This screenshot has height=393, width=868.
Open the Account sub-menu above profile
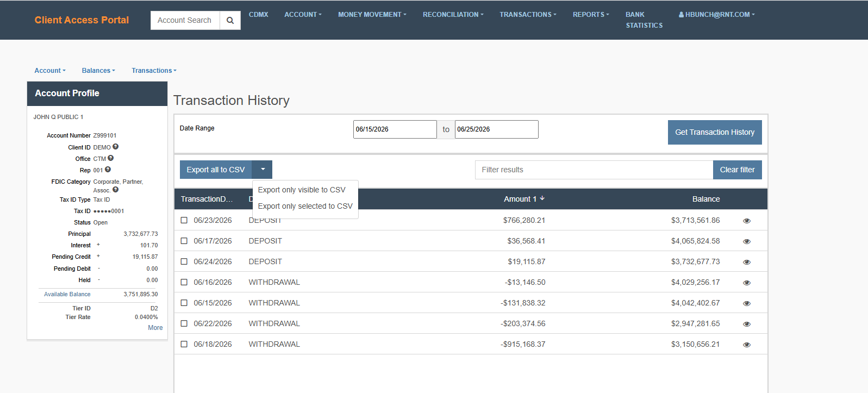(50, 71)
